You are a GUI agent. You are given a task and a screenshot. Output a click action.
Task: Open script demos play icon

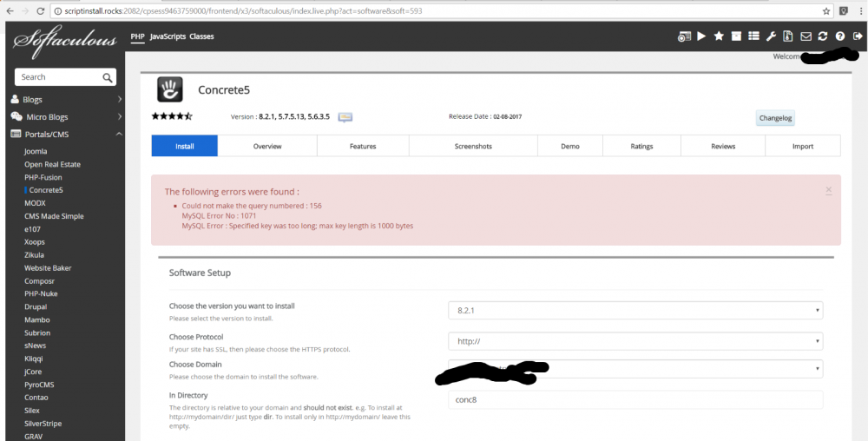(701, 36)
